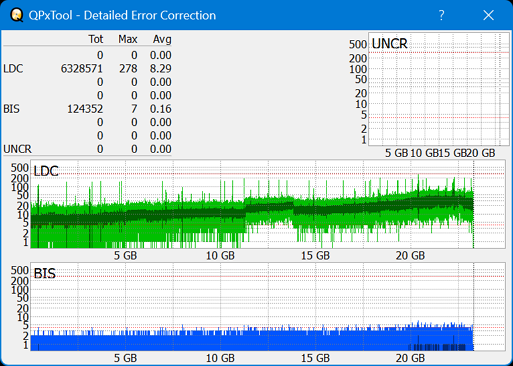Select the LDC max value 278
Image resolution: width=513 pixels, height=366 pixels.
(x=128, y=69)
